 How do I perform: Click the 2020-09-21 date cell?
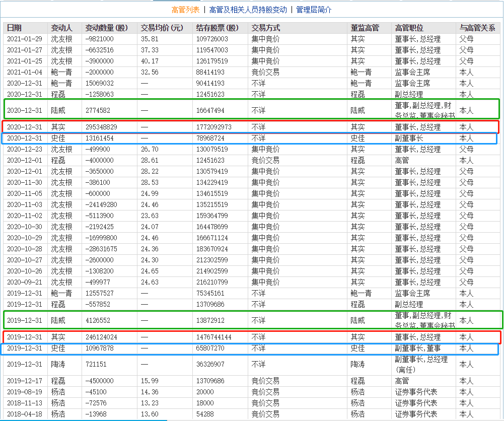(x=25, y=282)
